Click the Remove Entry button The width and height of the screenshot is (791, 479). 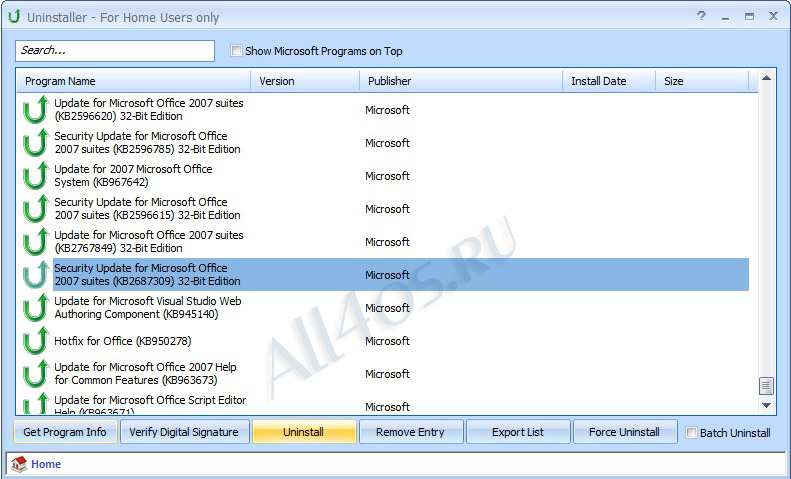[411, 432]
